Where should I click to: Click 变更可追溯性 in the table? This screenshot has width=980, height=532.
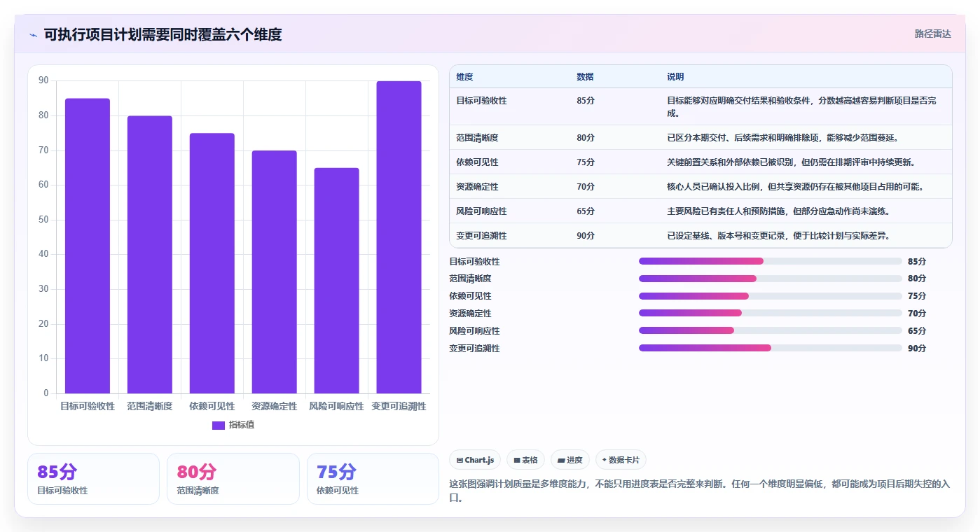[x=481, y=236]
